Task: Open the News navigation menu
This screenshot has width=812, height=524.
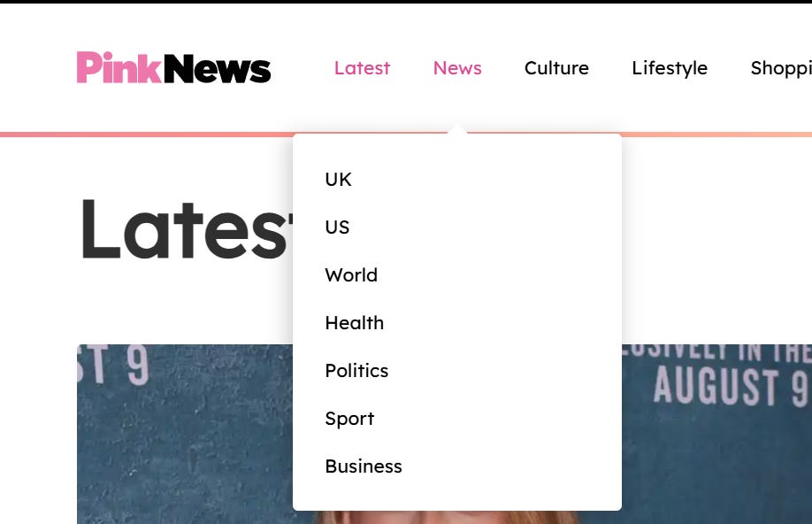Action: [x=457, y=68]
